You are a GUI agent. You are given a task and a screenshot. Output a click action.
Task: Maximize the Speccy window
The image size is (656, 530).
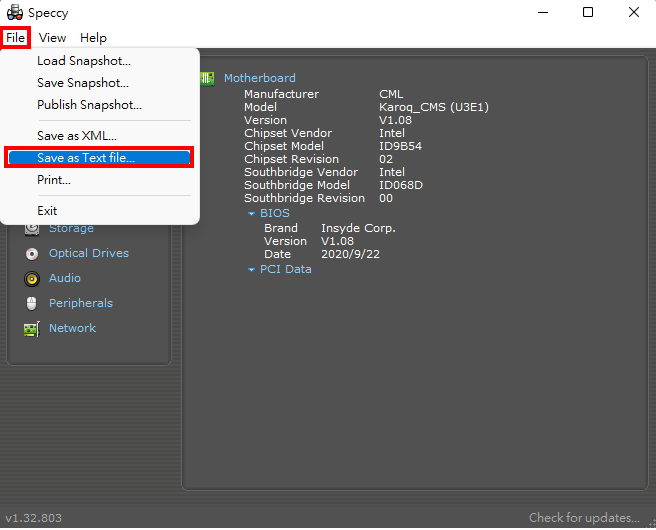coord(588,13)
